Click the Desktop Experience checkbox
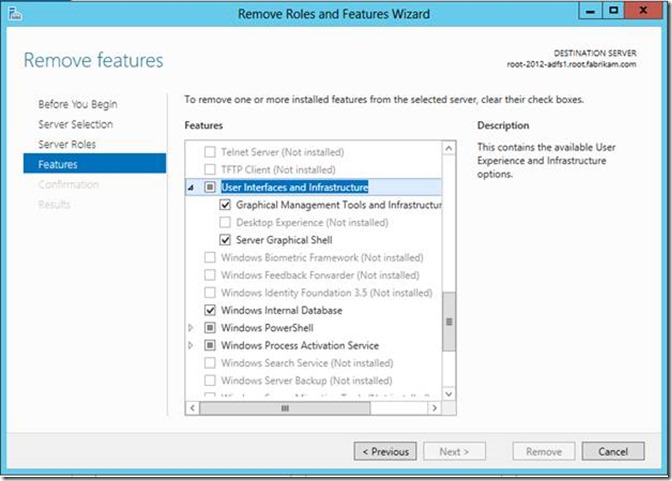The height and width of the screenshot is (481, 672). pyautogui.click(x=225, y=222)
